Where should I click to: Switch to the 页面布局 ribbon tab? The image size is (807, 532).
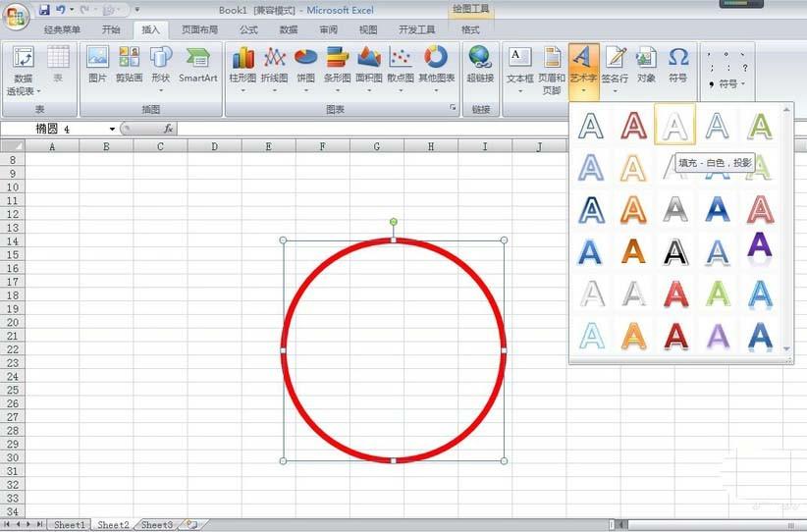click(x=198, y=29)
